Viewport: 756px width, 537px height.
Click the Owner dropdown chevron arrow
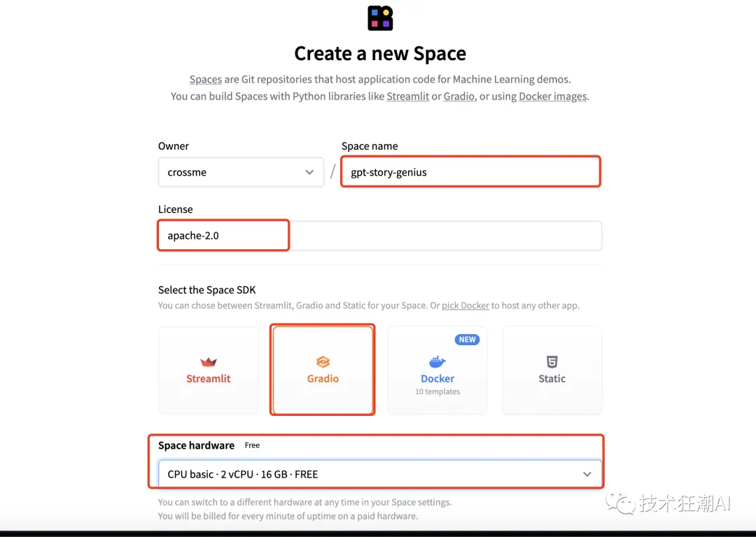coord(309,172)
